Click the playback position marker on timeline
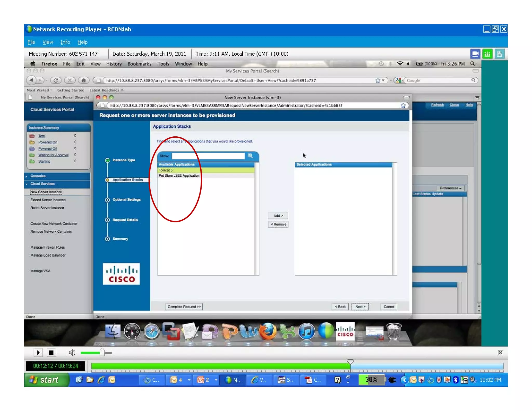 350,362
